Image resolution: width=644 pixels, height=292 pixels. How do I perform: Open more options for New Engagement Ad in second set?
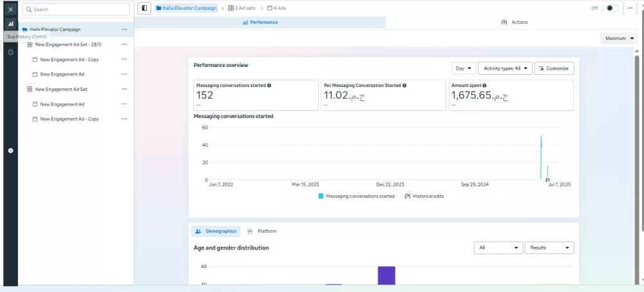(x=124, y=104)
